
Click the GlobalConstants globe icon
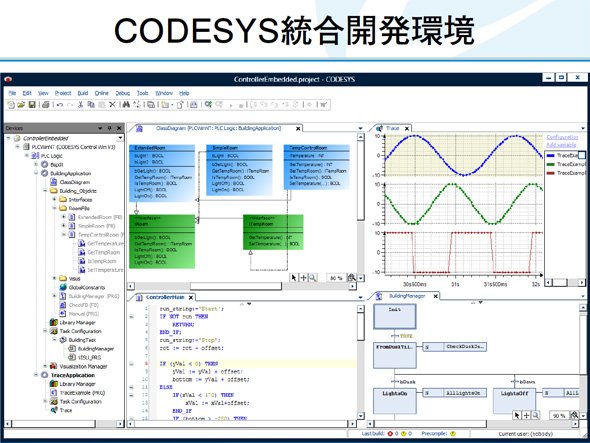(x=63, y=287)
